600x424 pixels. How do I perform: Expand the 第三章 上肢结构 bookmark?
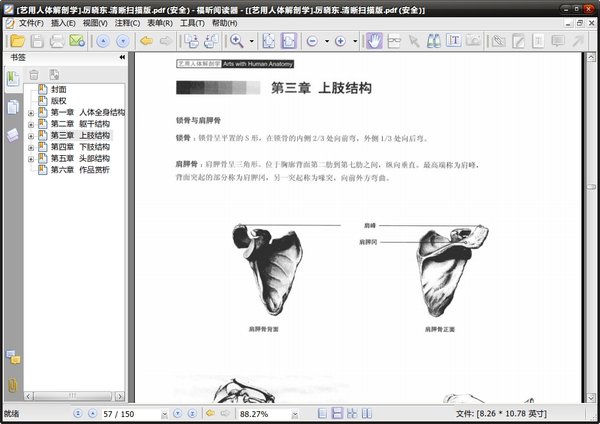[x=31, y=136]
